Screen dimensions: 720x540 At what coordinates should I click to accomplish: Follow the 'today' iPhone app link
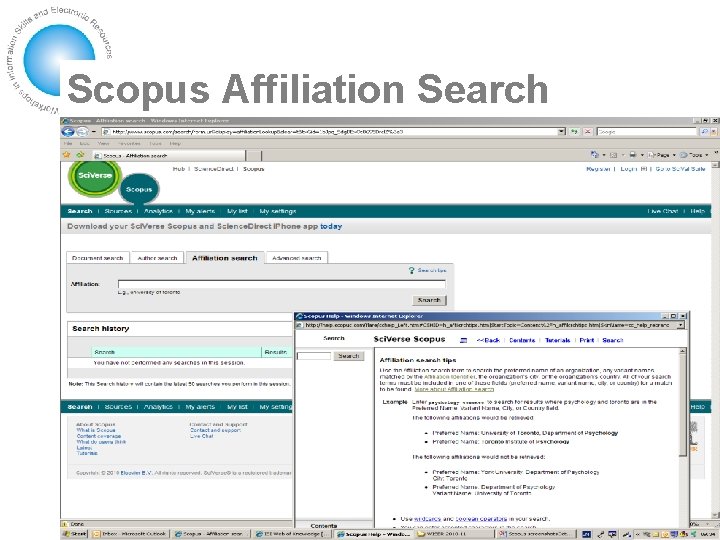click(331, 226)
